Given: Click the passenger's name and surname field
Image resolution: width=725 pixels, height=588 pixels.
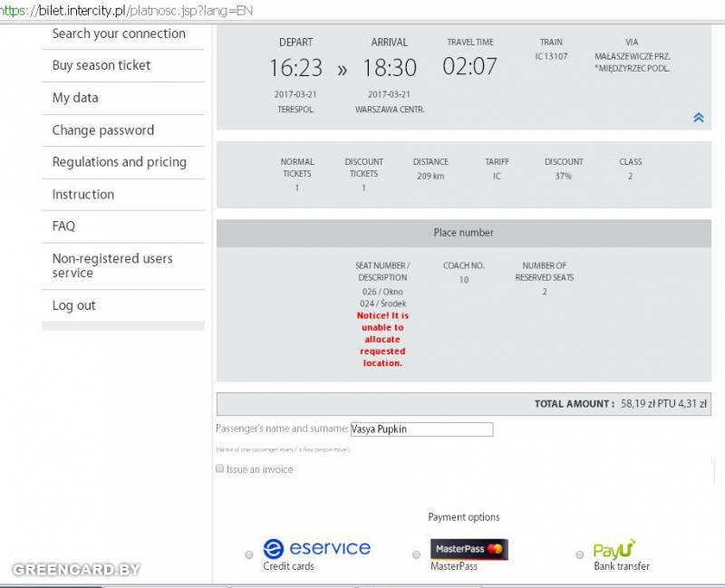Looking at the screenshot, I should tap(421, 429).
